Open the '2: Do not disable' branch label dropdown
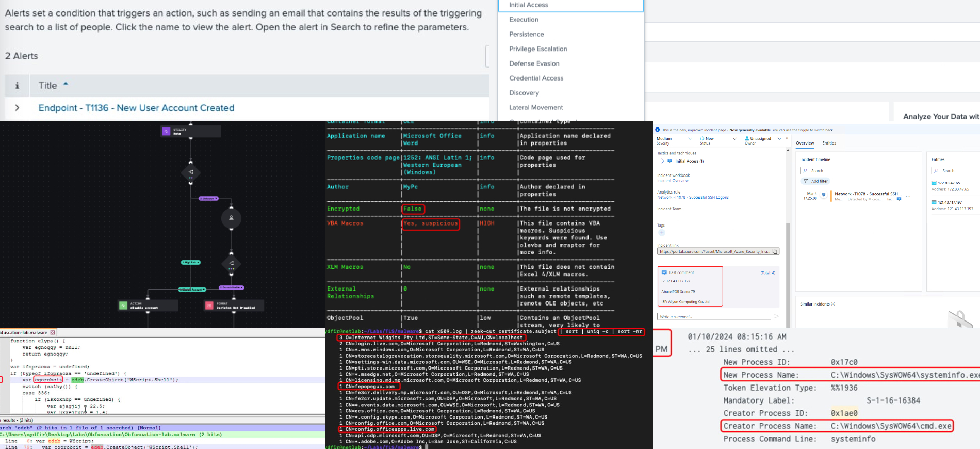 coord(231,287)
